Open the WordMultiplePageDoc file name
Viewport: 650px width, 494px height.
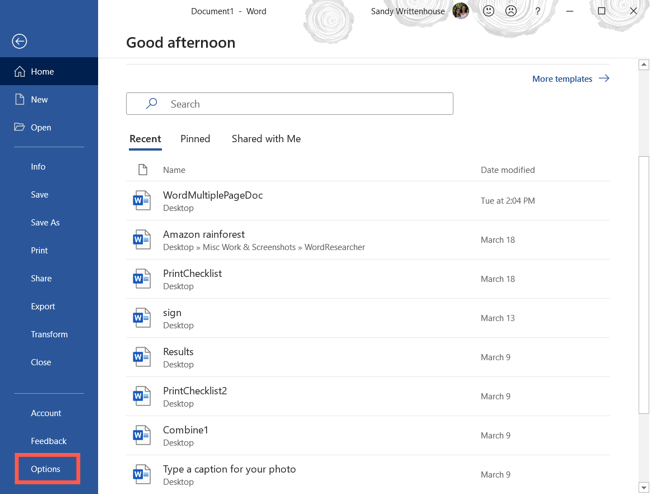coord(213,195)
